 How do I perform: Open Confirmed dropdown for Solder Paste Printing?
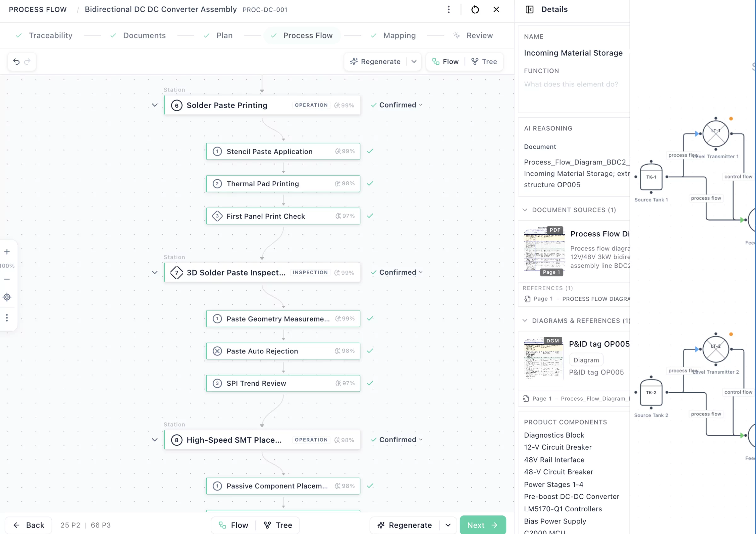[x=397, y=105]
